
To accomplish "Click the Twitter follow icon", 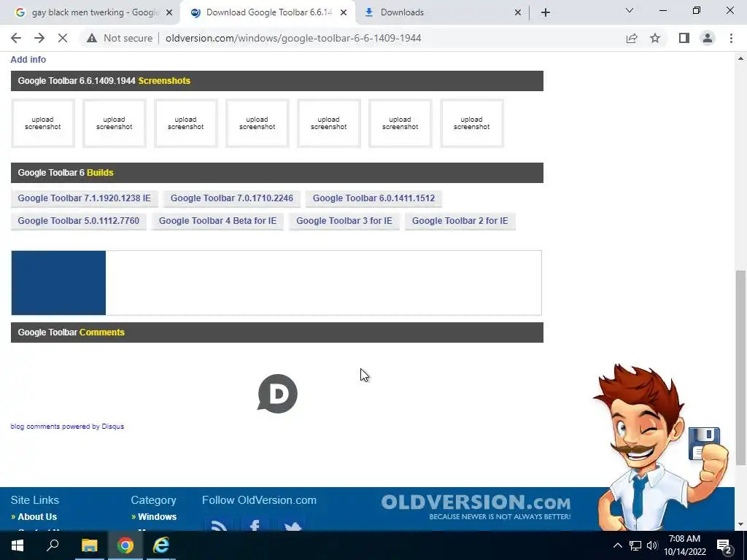I will (x=292, y=524).
